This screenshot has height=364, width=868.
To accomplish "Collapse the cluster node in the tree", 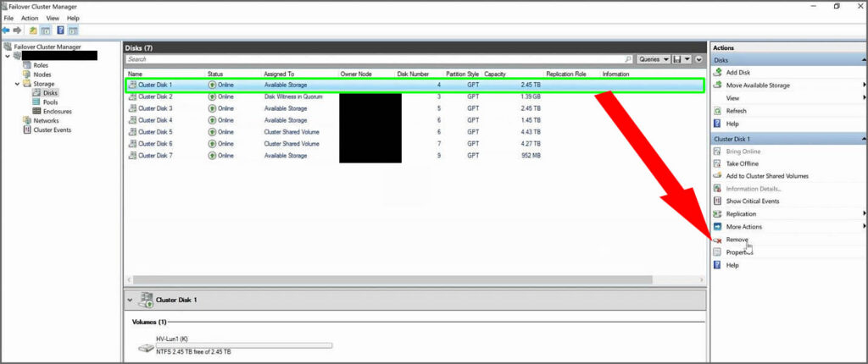I will 7,56.
